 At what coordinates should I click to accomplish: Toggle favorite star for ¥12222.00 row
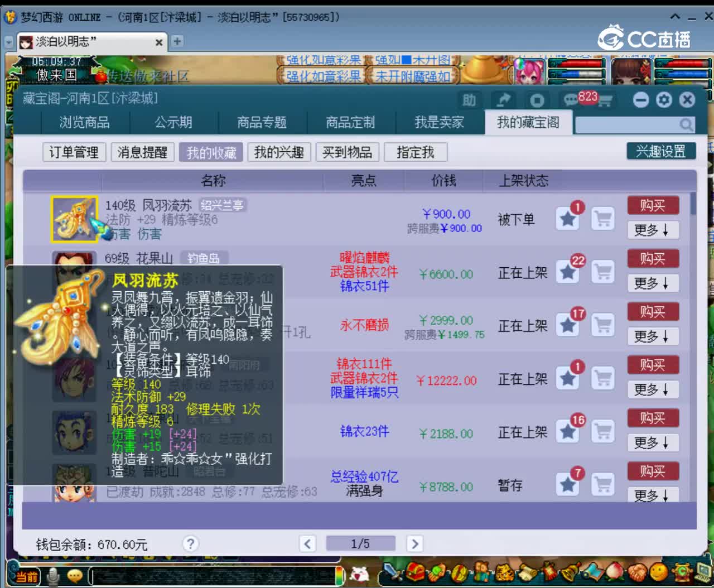568,378
